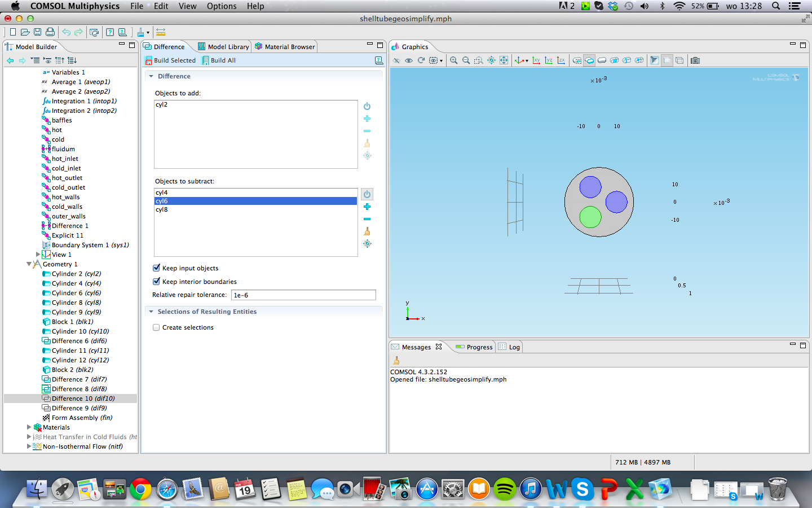
Task: Open a file using the folder icon
Action: 25,32
